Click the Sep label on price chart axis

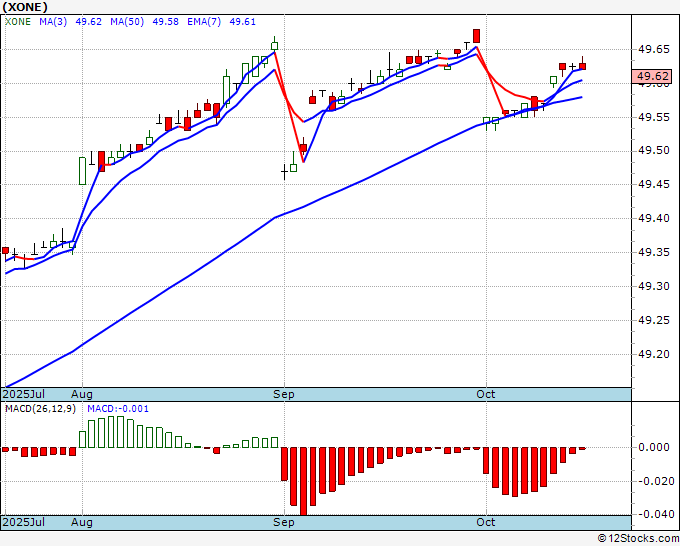(284, 394)
